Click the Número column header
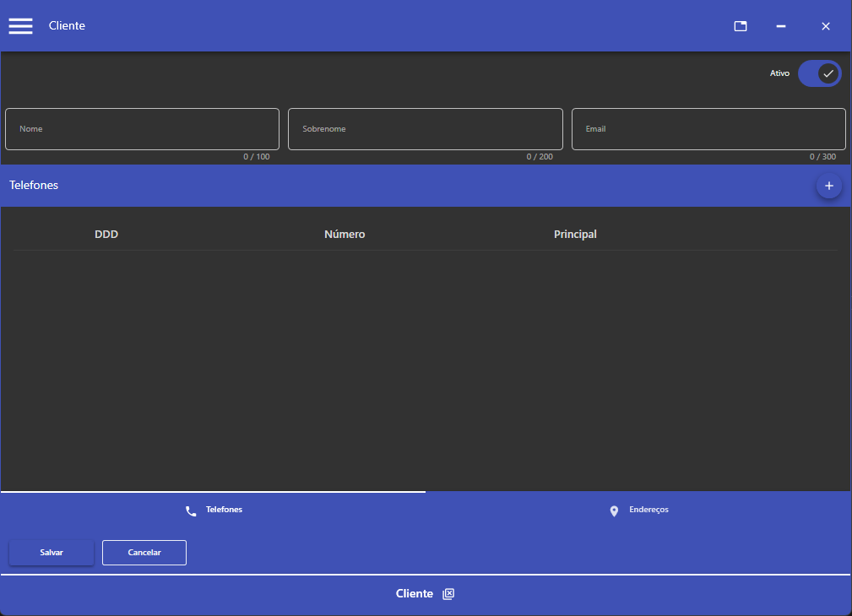Screen dimensions: 852x616 tap(345, 235)
